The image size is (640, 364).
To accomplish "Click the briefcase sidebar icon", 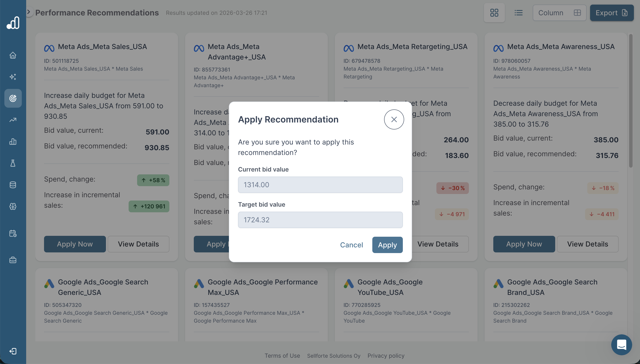I will click(13, 260).
